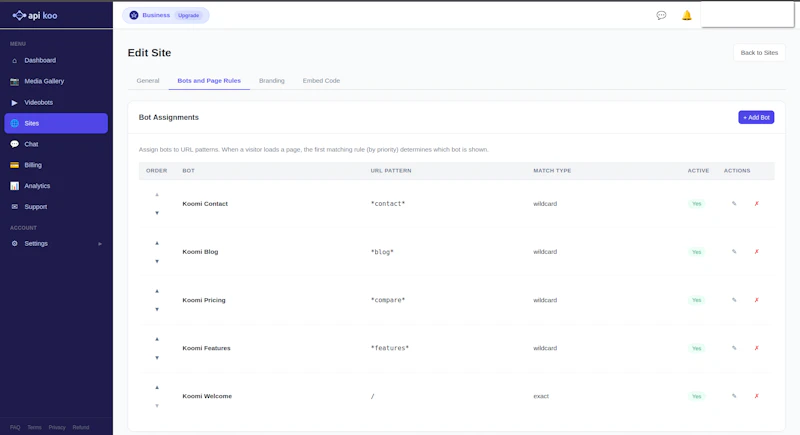Click the exact match type cell
Image resolution: width=800 pixels, height=435 pixels.
[x=541, y=396]
